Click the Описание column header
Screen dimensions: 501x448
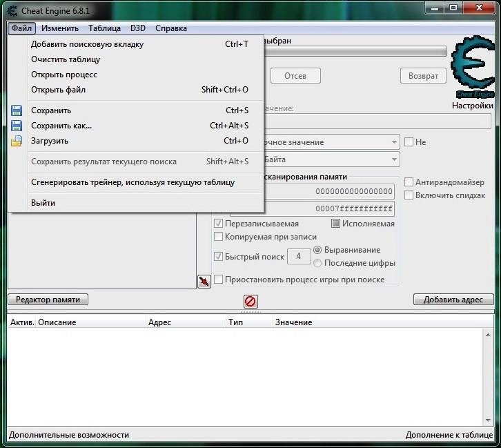click(x=91, y=322)
